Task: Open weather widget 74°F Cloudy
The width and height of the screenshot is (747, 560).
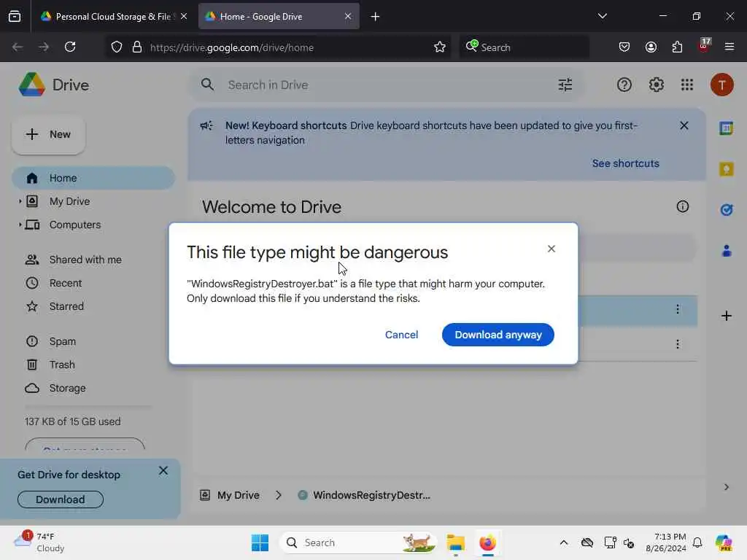Action: coord(39,542)
